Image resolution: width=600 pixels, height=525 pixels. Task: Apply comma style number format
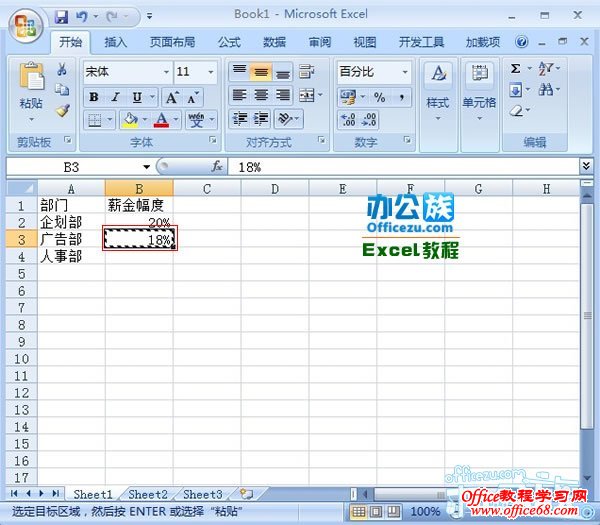(x=401, y=97)
